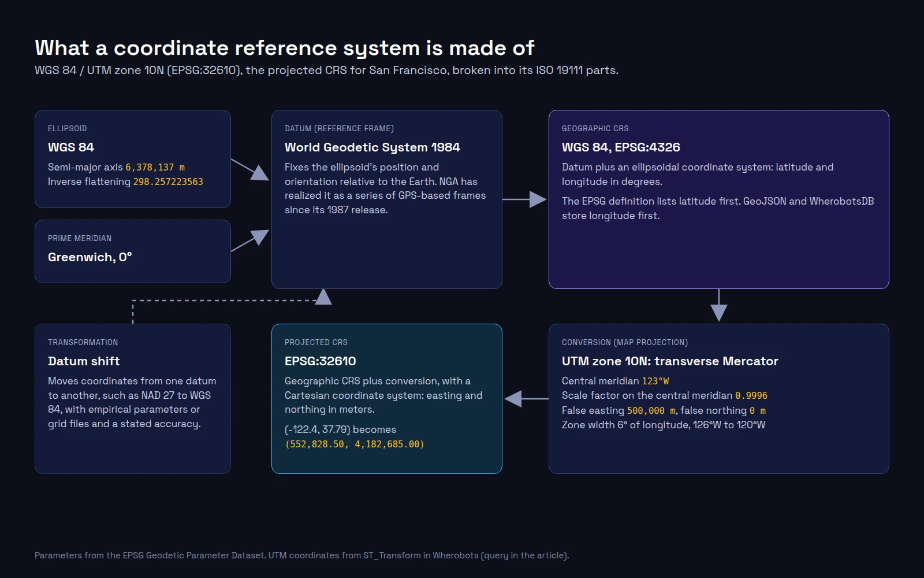Viewport: 924px width, 578px height.
Task: Click the 'WGS 84, EPSG:4326' heading
Action: [621, 147]
